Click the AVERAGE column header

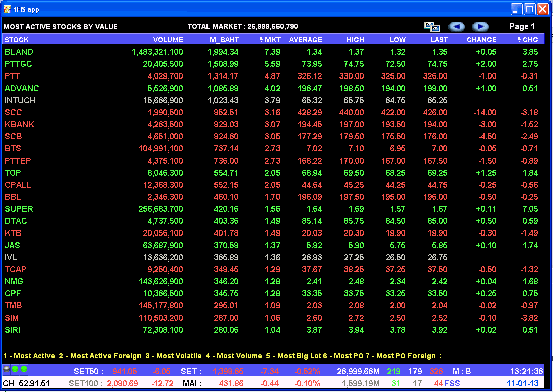point(305,40)
